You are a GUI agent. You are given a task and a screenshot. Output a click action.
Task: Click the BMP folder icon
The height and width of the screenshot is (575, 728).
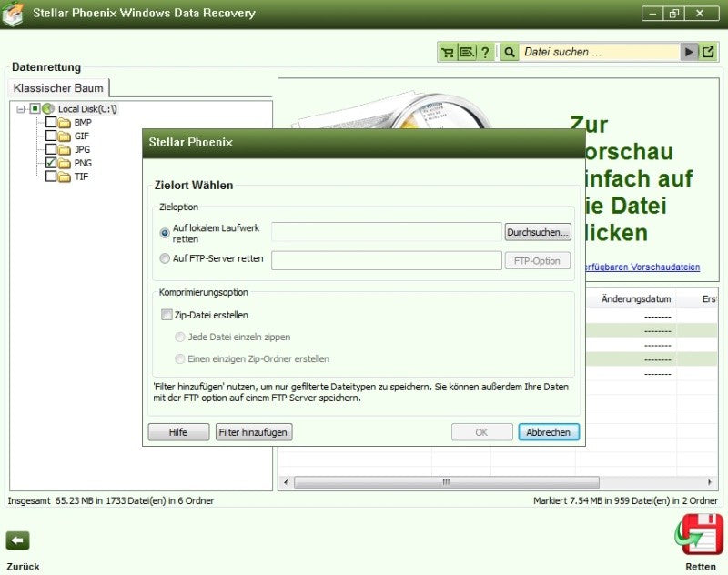(x=65, y=123)
